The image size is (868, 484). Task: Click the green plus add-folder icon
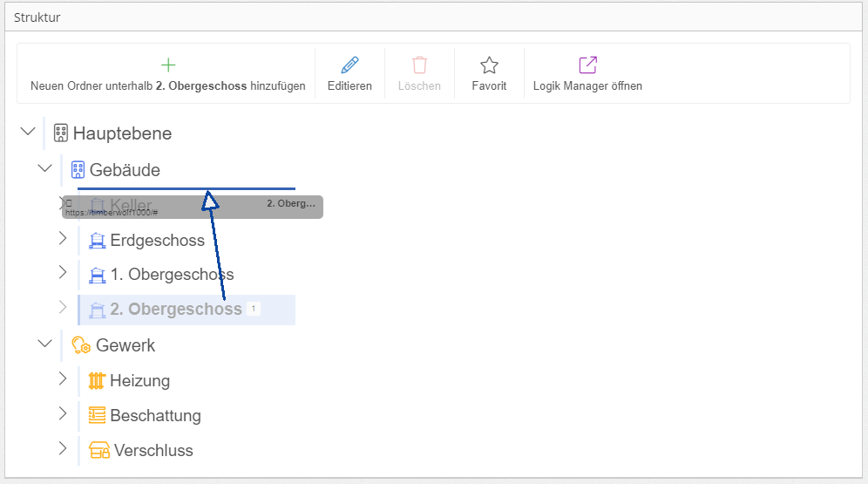(167, 65)
